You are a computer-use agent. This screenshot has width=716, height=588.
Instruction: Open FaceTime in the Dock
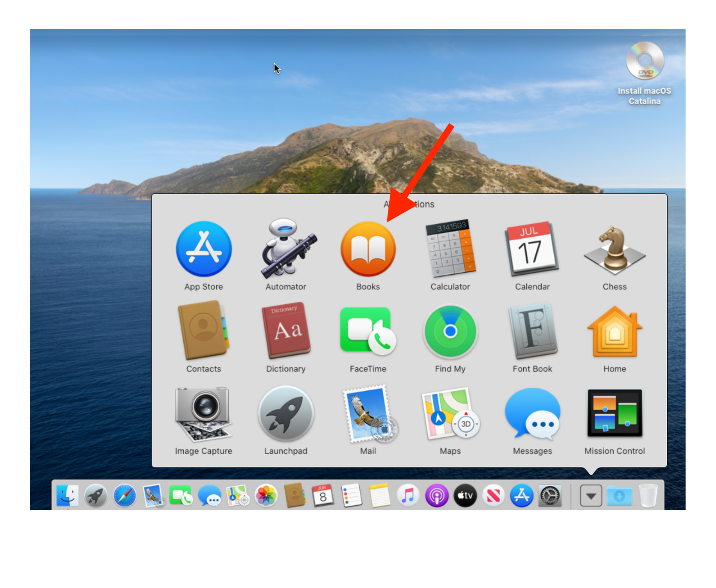[181, 496]
